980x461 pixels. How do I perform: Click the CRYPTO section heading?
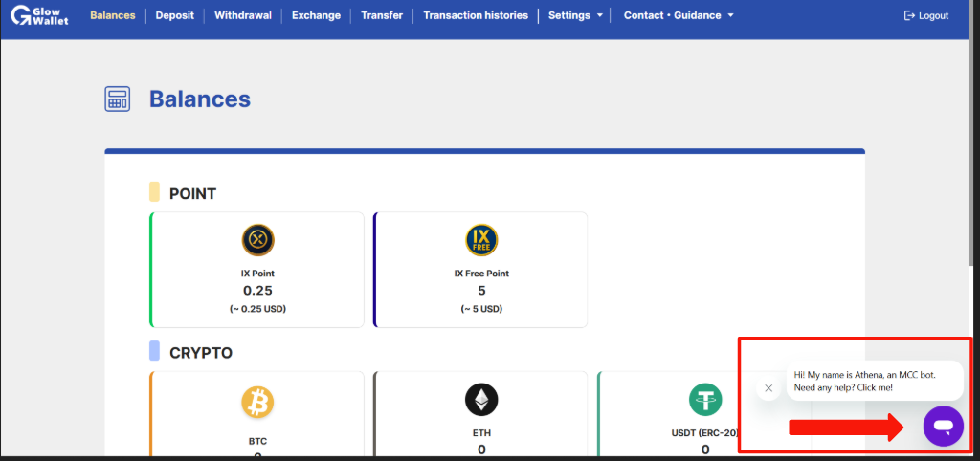click(201, 353)
